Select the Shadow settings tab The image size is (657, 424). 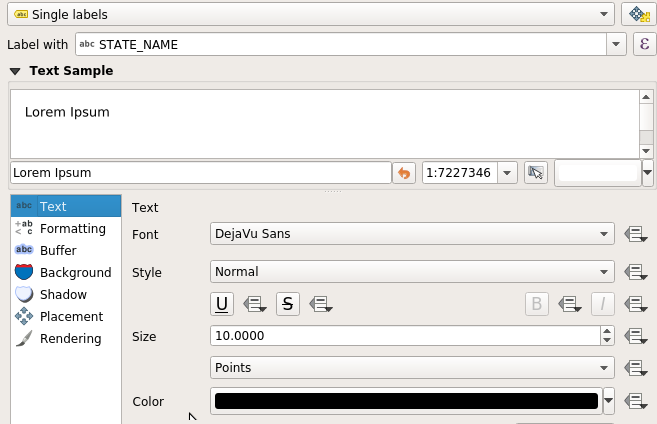point(63,294)
